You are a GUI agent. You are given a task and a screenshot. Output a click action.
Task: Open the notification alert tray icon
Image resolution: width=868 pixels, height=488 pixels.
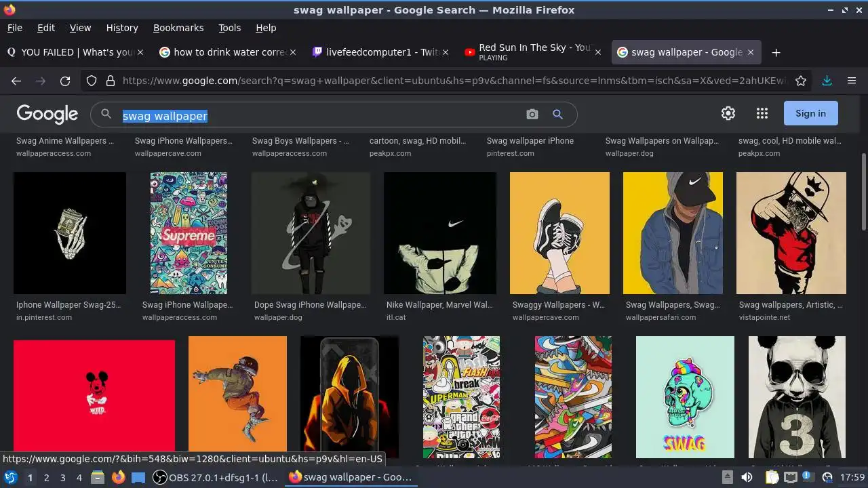(808, 477)
